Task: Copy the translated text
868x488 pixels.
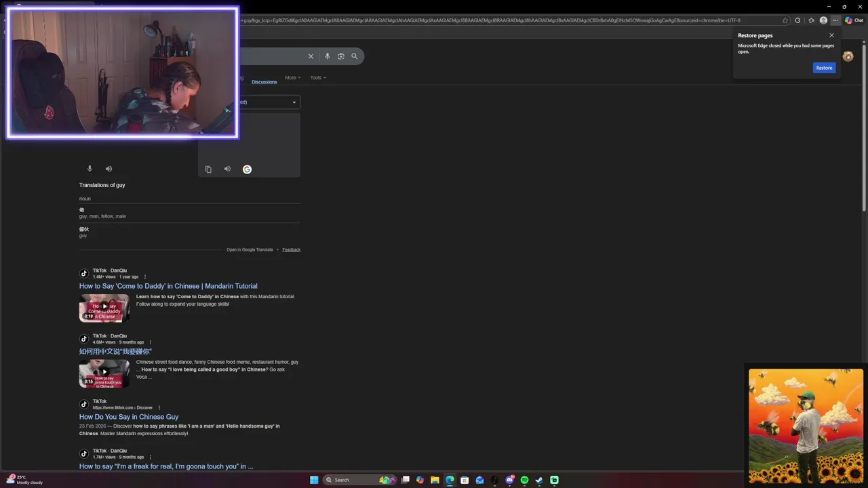Action: point(208,169)
